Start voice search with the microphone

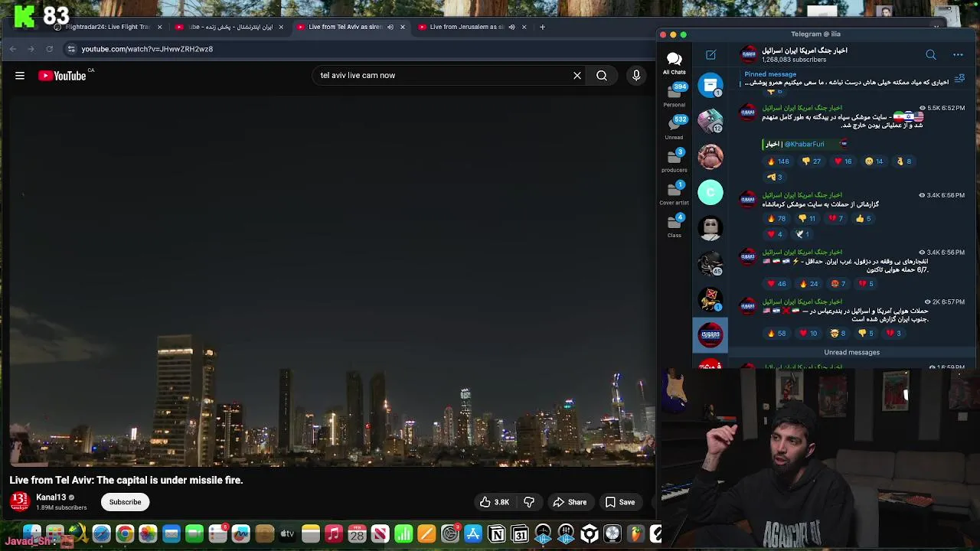pyautogui.click(x=636, y=76)
